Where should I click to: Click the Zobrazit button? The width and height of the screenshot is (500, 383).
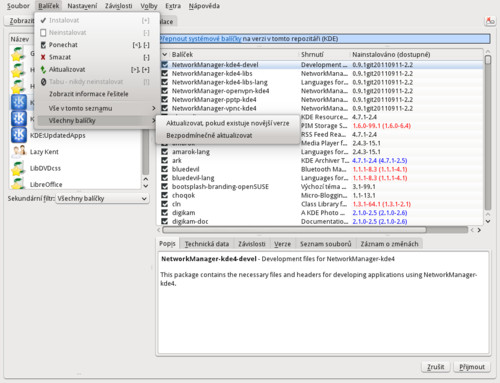point(20,21)
